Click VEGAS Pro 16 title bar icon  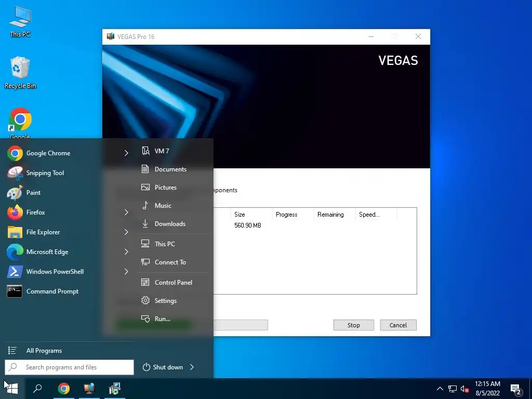pyautogui.click(x=110, y=36)
